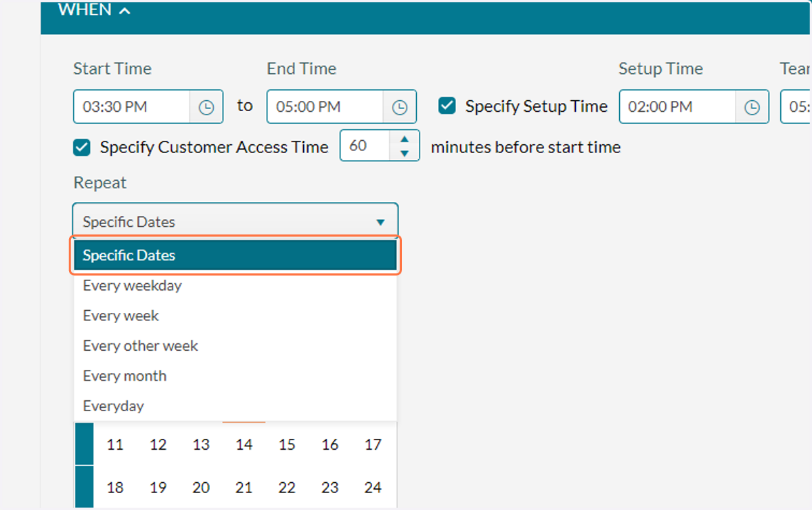Choose Specific Dates option in list

(235, 255)
